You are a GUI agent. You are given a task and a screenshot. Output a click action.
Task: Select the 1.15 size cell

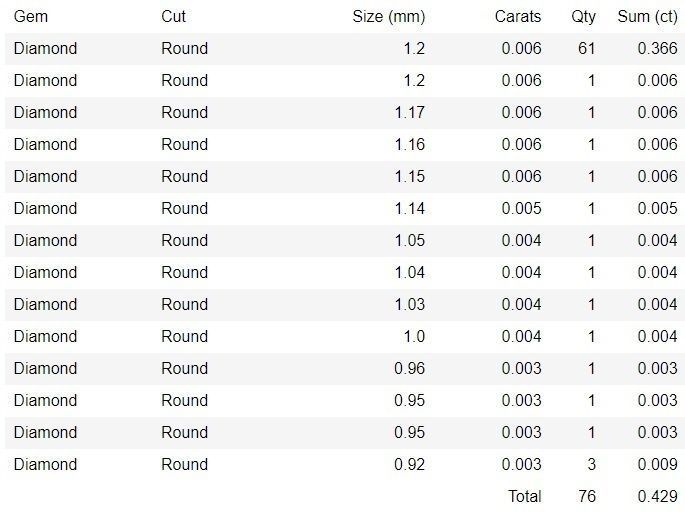click(x=409, y=176)
